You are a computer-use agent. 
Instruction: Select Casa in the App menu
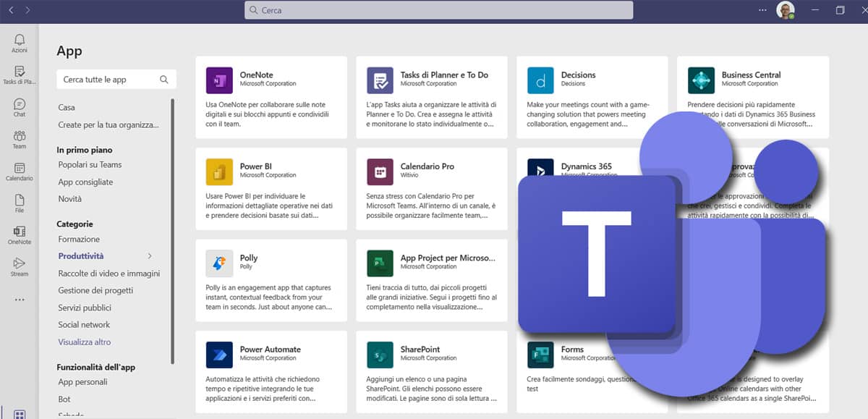(x=67, y=107)
